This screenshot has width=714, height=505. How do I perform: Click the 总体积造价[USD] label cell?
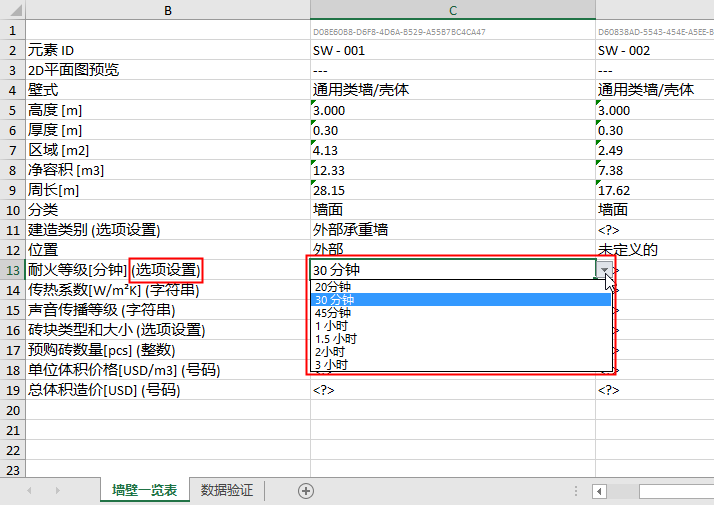click(168, 390)
